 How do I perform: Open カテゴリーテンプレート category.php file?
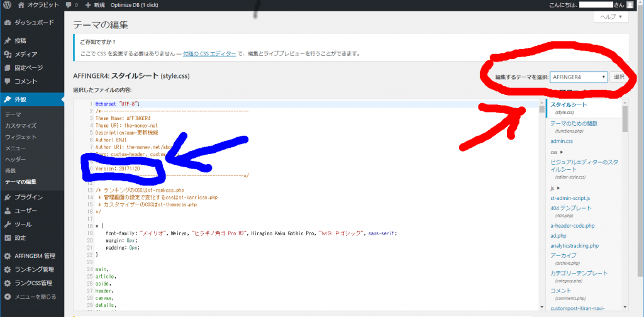(579, 276)
